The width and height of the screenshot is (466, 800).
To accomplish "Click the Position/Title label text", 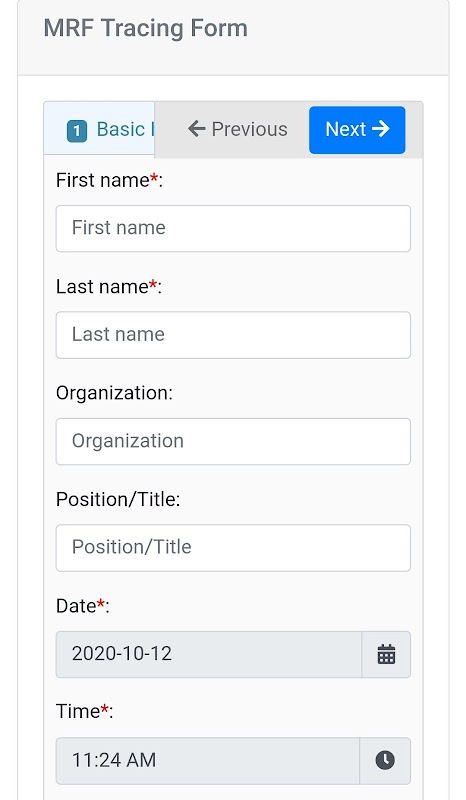I will click(118, 499).
